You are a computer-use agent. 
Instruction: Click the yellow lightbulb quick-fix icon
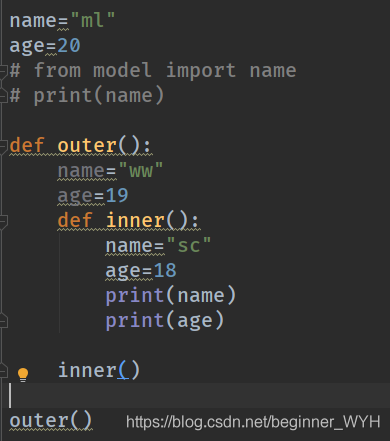[23, 375]
